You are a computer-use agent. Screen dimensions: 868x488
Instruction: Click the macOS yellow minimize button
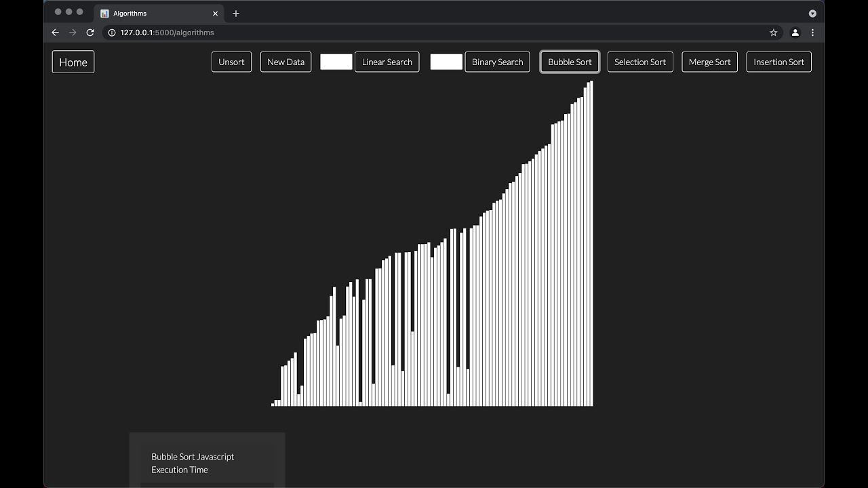point(68,12)
